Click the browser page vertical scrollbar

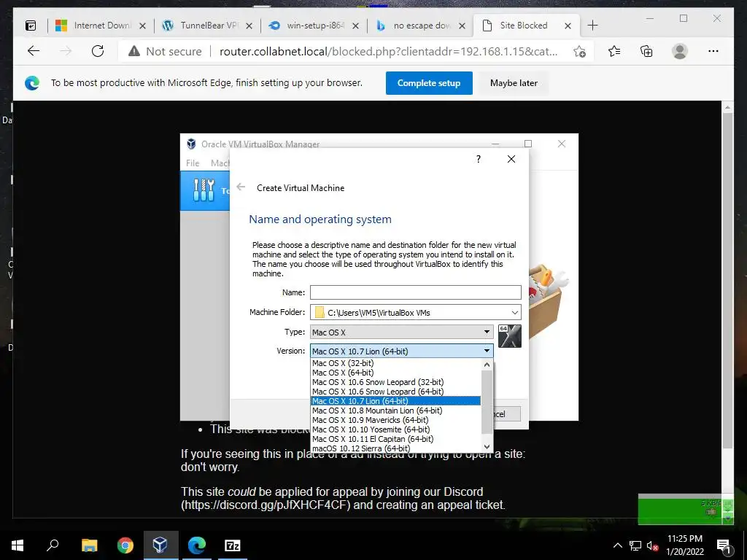coord(727,281)
